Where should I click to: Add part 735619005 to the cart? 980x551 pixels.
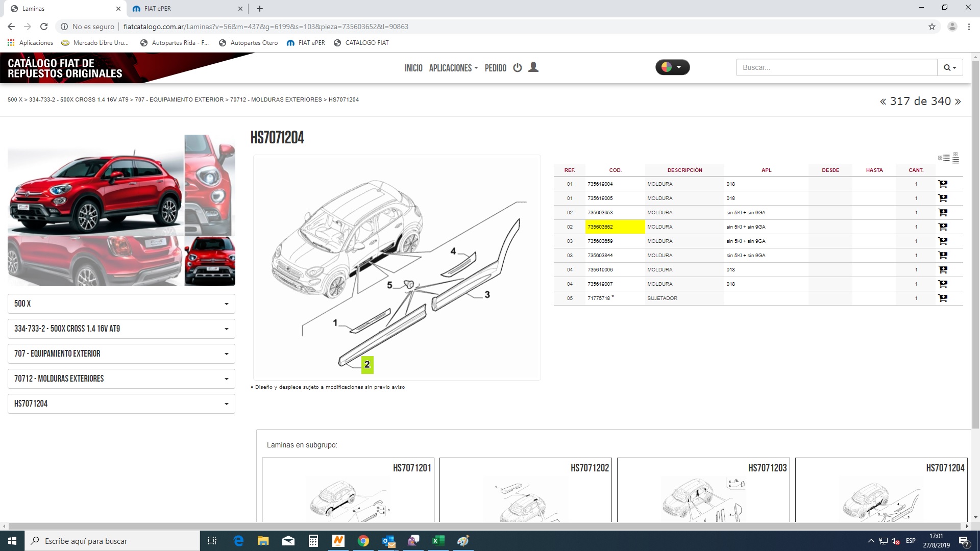click(x=943, y=198)
